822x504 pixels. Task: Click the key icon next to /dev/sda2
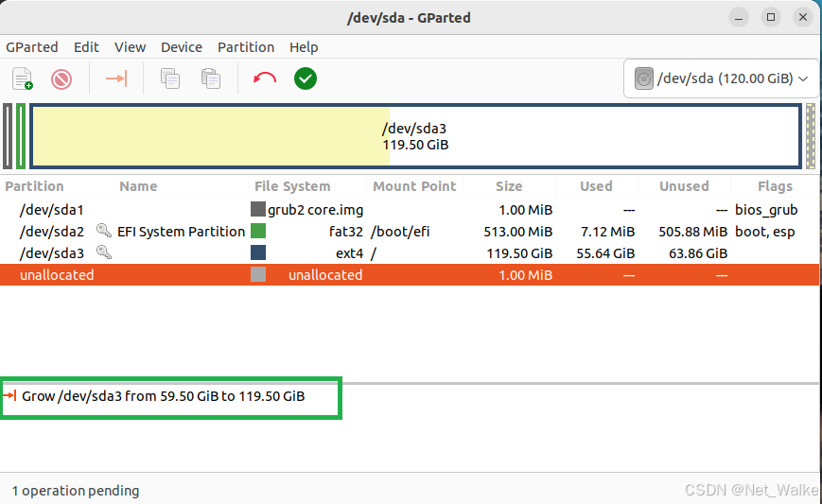click(x=104, y=231)
